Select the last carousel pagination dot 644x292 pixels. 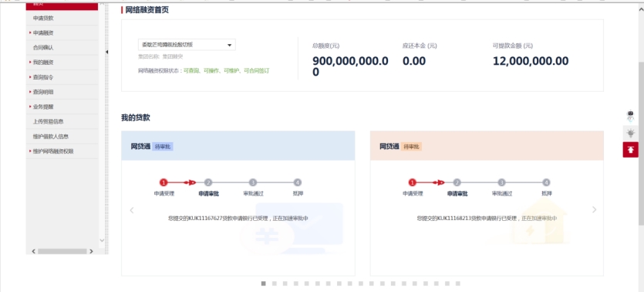(458, 284)
